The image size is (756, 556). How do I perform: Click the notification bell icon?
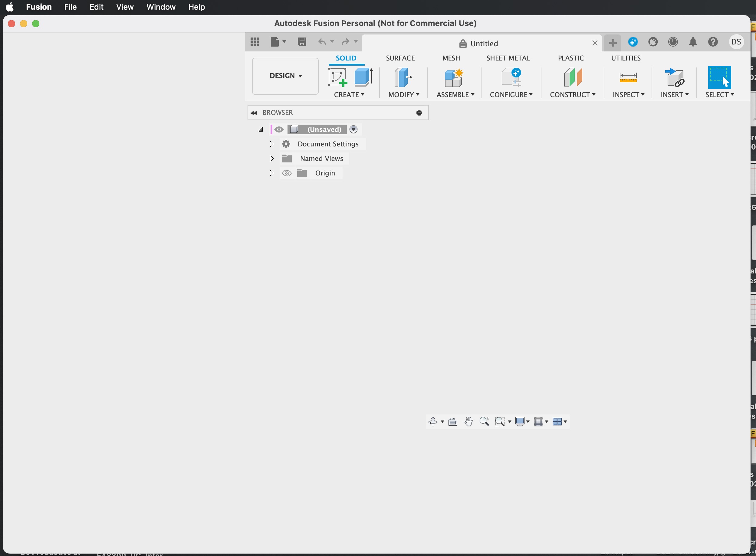click(x=693, y=42)
